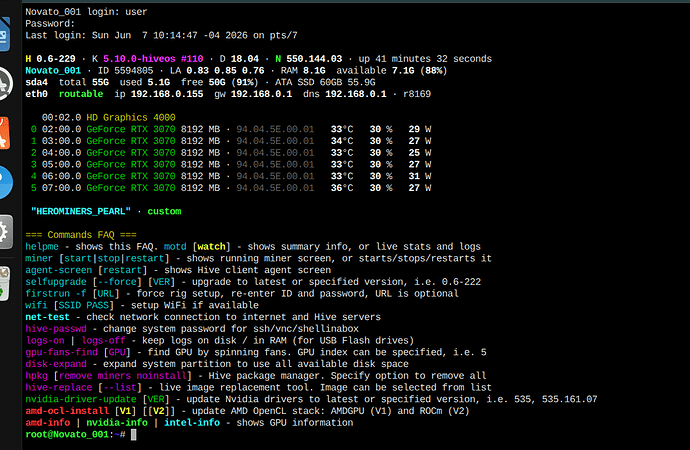This screenshot has width=690, height=450.
Task: Click uptime 'up 41 minutes 32 seconds'
Action: [425, 59]
